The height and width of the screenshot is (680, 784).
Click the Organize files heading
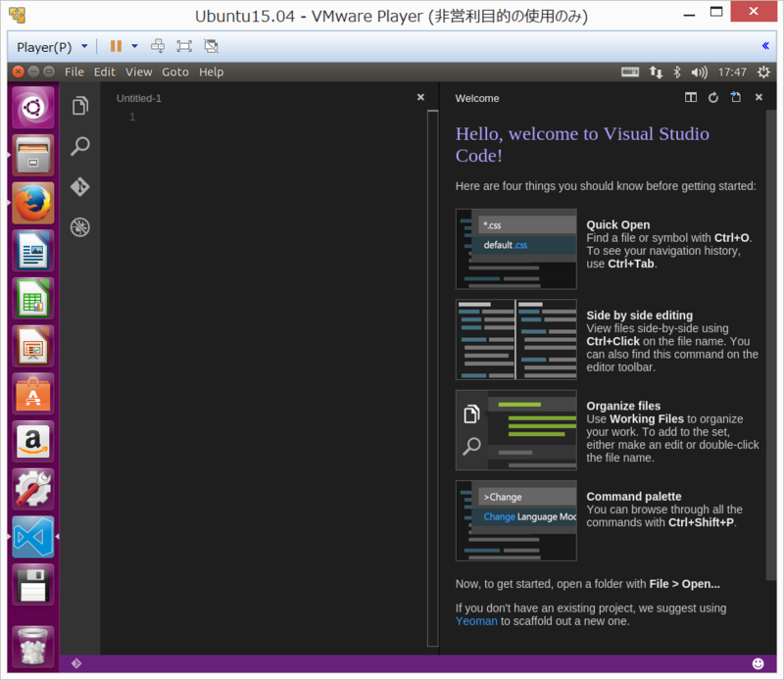click(623, 406)
